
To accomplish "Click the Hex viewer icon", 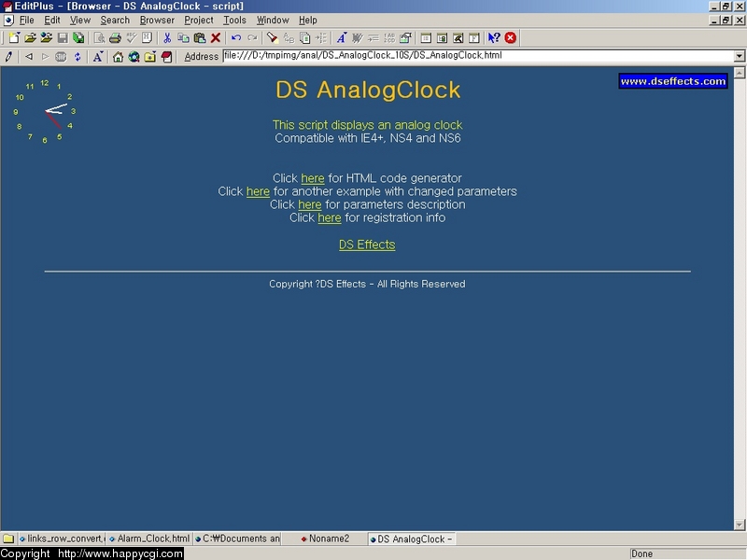I will click(x=147, y=38).
